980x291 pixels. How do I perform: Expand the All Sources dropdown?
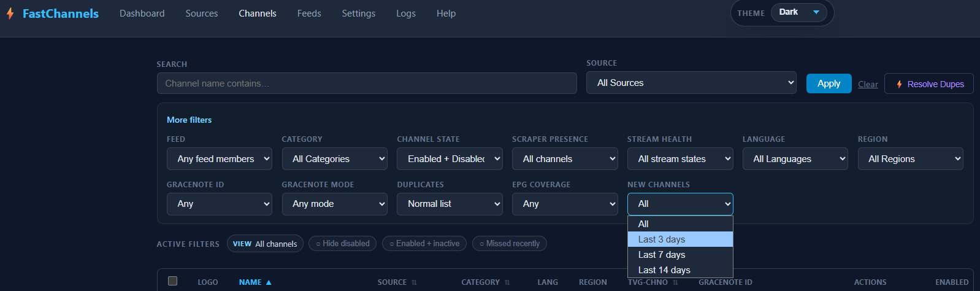(x=691, y=83)
